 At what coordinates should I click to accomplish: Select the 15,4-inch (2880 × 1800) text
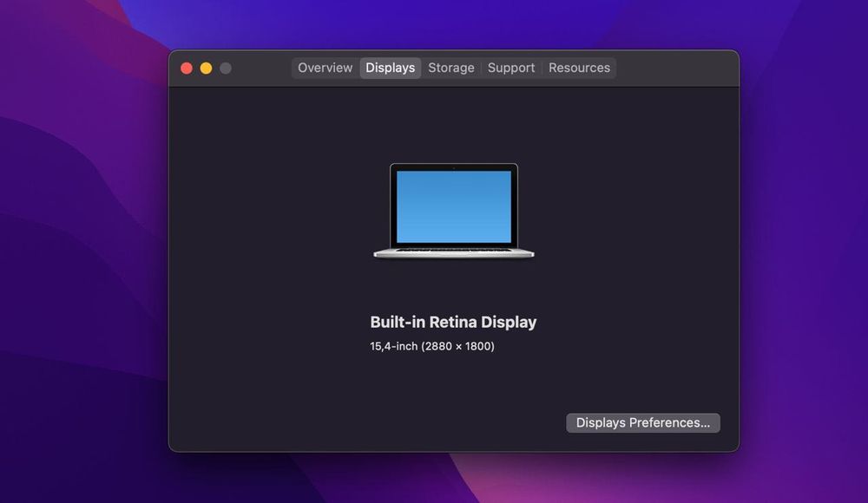(432, 346)
